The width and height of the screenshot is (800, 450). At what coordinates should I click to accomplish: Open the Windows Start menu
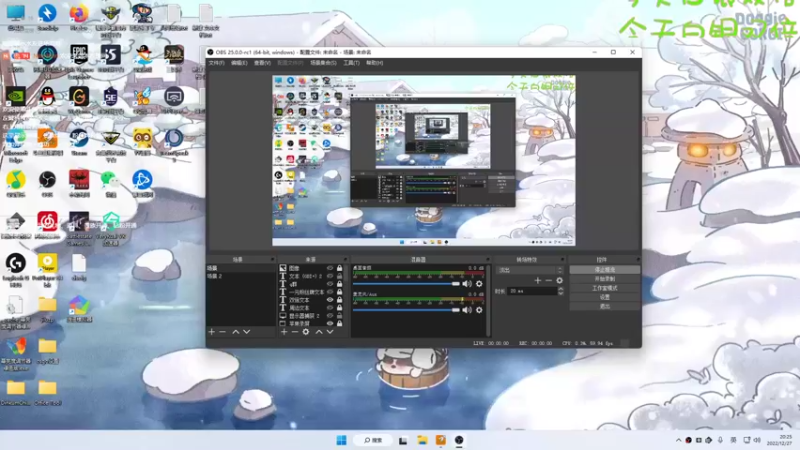[x=341, y=440]
